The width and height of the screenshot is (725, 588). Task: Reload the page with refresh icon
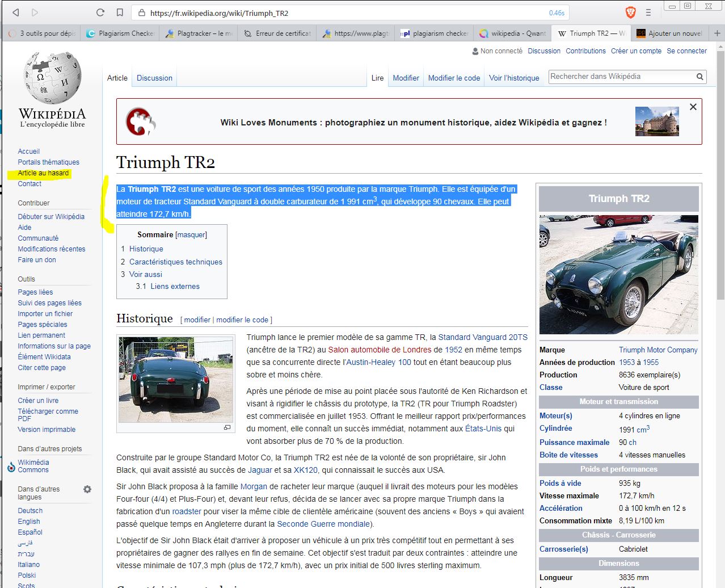tap(100, 12)
